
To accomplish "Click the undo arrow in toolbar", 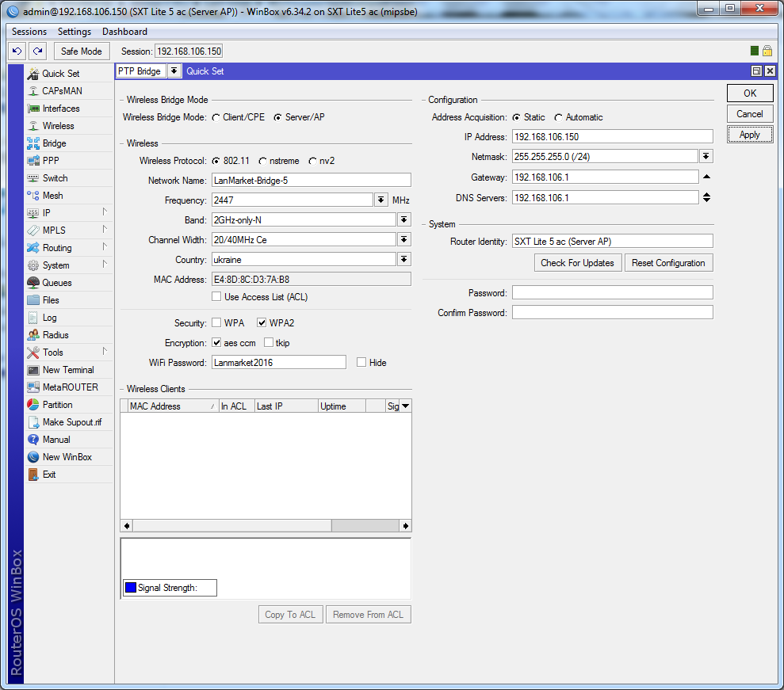I will click(x=17, y=51).
